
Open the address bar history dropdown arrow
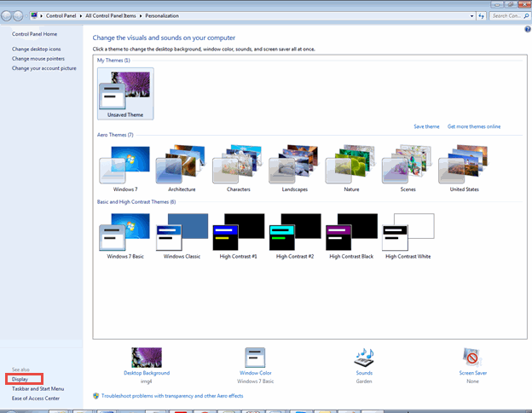pyautogui.click(x=471, y=16)
